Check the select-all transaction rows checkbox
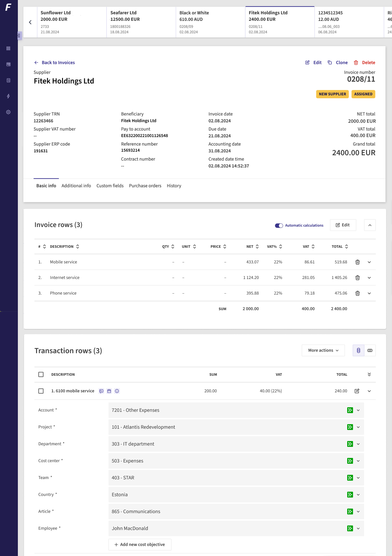This screenshot has height=556, width=392. click(x=41, y=374)
